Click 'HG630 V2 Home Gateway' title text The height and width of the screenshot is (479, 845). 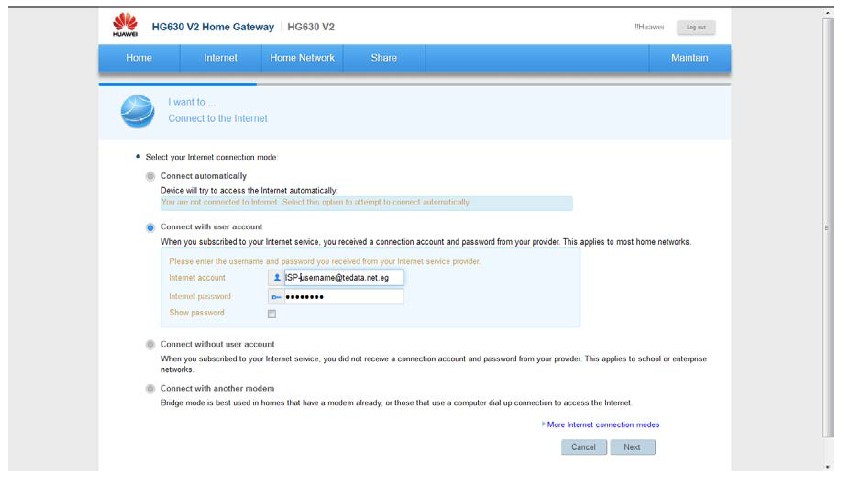click(x=213, y=26)
